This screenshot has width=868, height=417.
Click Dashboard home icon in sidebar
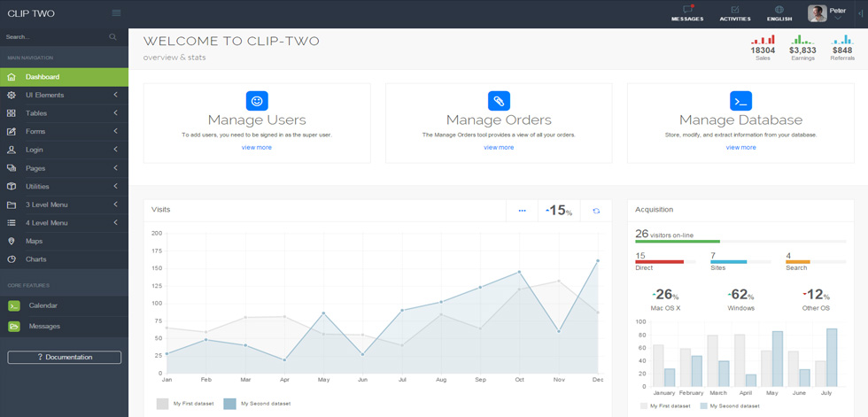tap(11, 77)
